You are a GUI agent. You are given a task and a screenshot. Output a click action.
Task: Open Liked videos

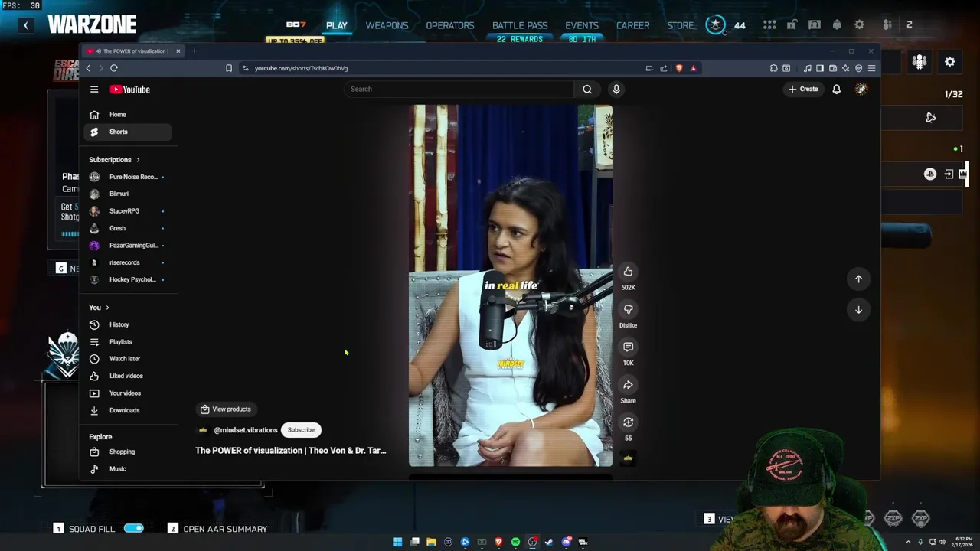127,376
